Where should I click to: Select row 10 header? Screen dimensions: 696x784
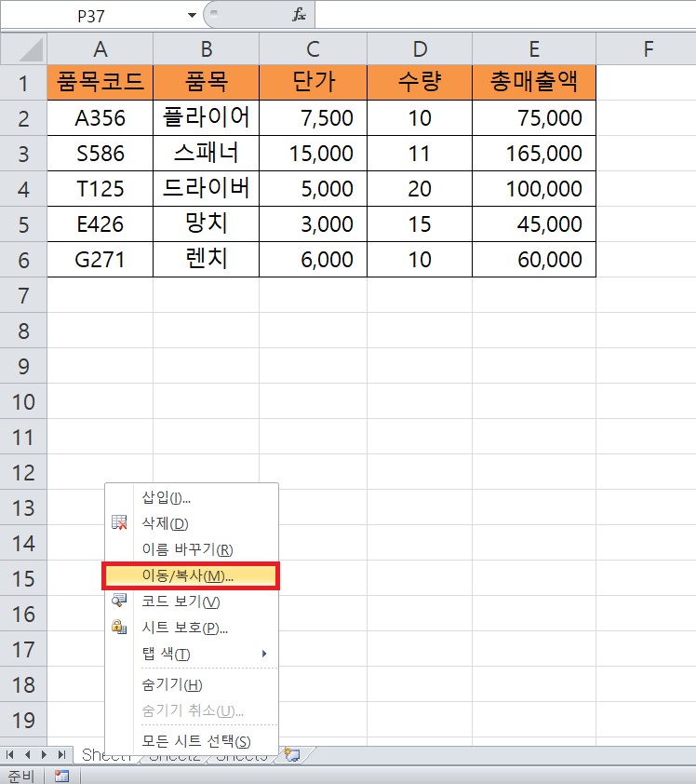pos(23,401)
